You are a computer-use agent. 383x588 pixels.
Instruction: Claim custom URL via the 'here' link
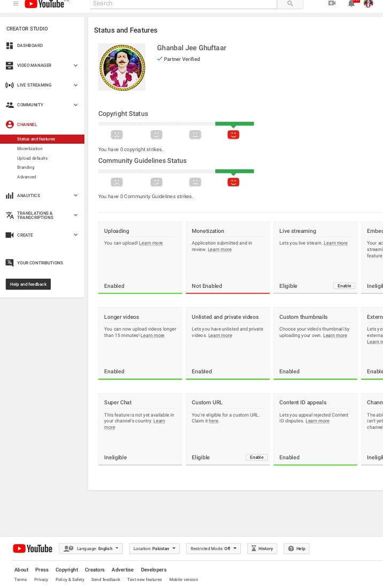click(x=214, y=421)
